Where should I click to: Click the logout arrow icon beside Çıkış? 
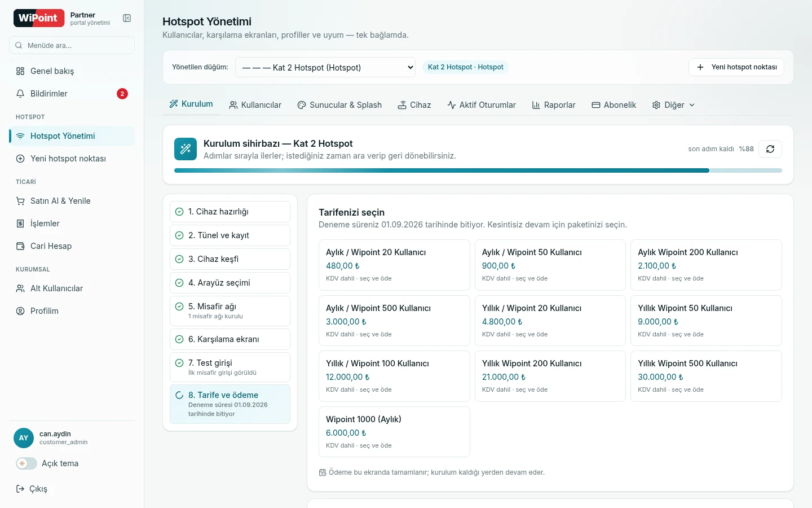[x=20, y=489]
